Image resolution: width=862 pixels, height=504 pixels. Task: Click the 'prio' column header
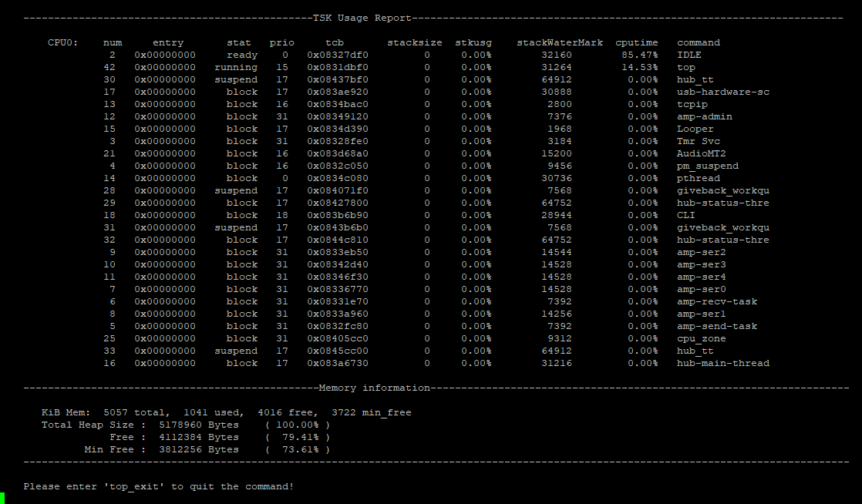[281, 42]
